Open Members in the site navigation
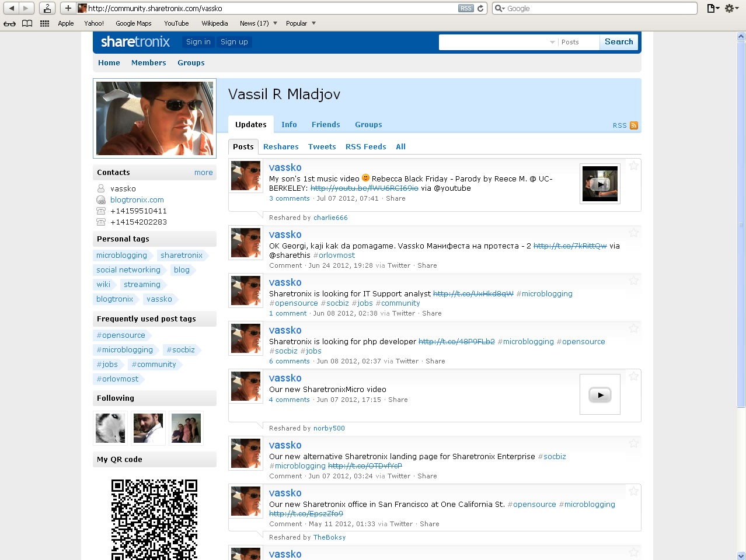Screen dimensions: 746x560 (x=149, y=63)
